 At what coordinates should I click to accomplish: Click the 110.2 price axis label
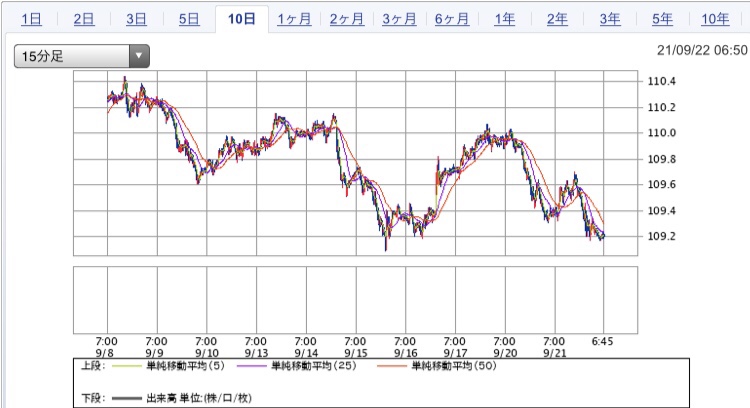point(662,107)
